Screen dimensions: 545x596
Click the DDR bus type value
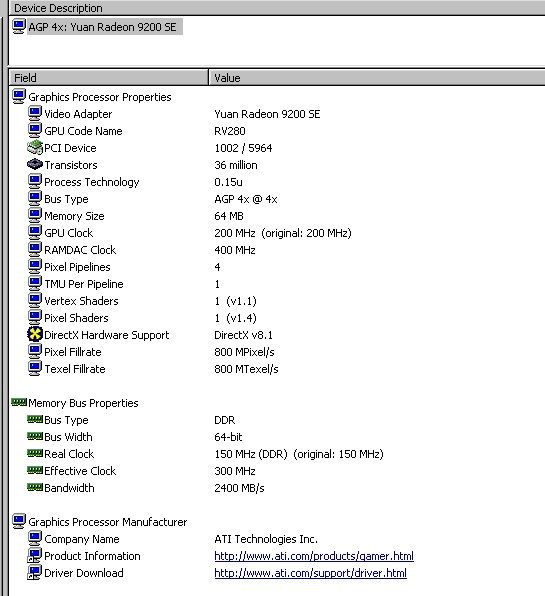pos(225,420)
